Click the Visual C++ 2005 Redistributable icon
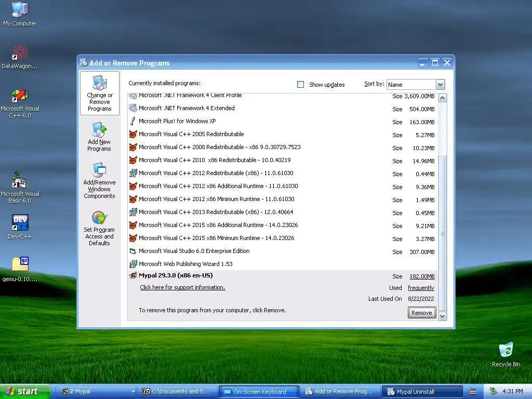The image size is (532, 399). [x=132, y=135]
